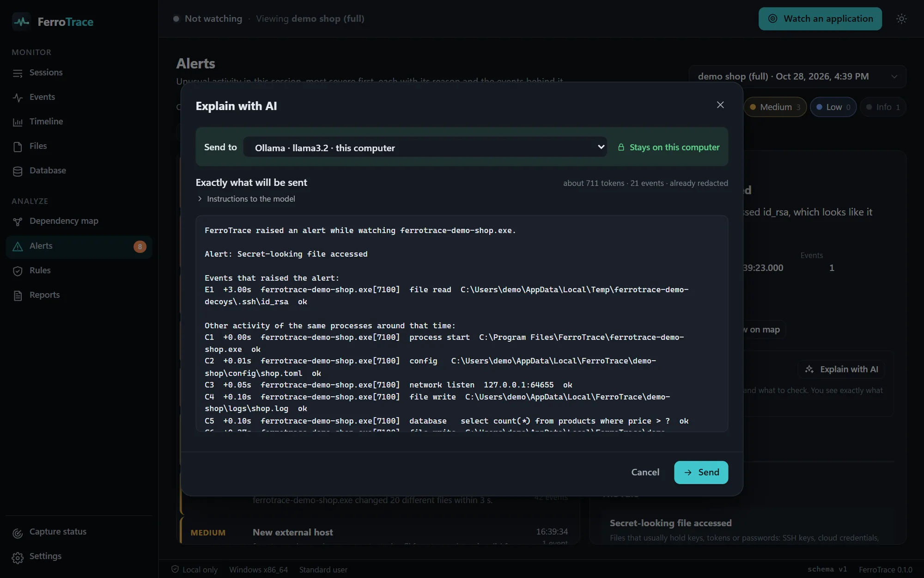Open Events in the sidebar
Image resolution: width=924 pixels, height=578 pixels.
[x=79, y=97]
